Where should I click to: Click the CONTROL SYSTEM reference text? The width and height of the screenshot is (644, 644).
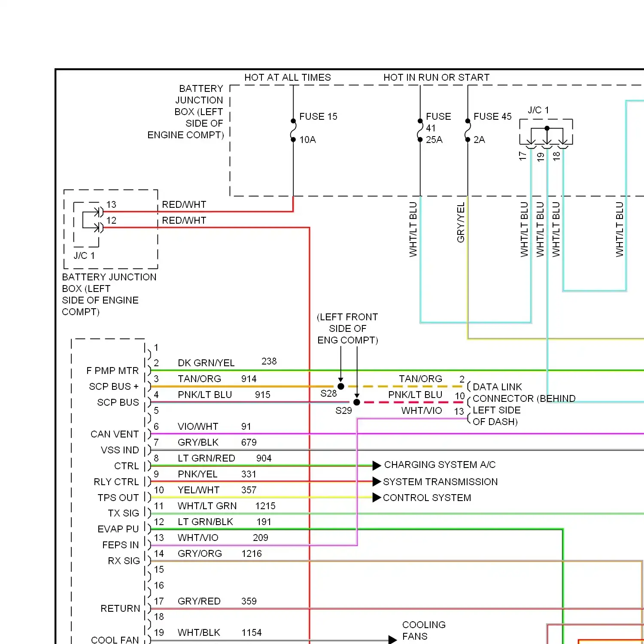427,498
